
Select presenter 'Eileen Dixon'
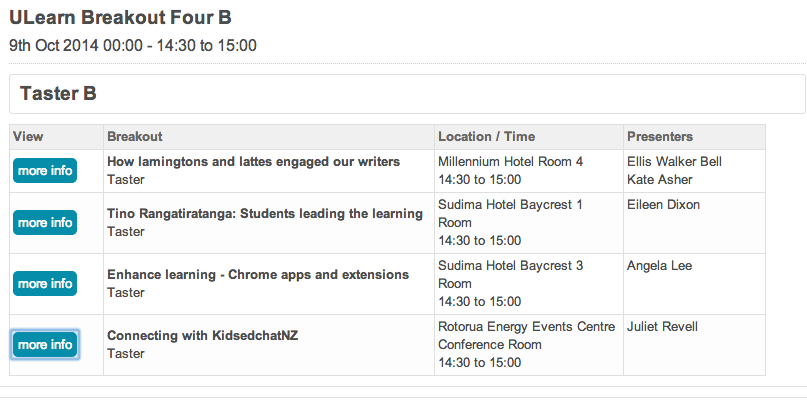(663, 205)
